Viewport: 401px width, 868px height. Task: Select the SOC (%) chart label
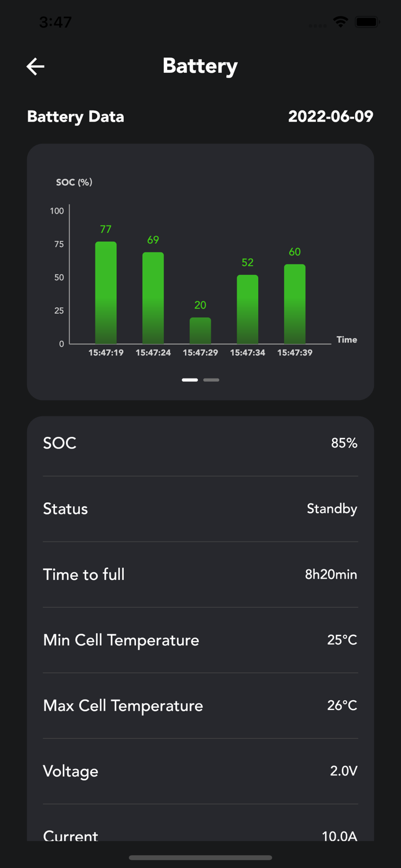point(75,182)
